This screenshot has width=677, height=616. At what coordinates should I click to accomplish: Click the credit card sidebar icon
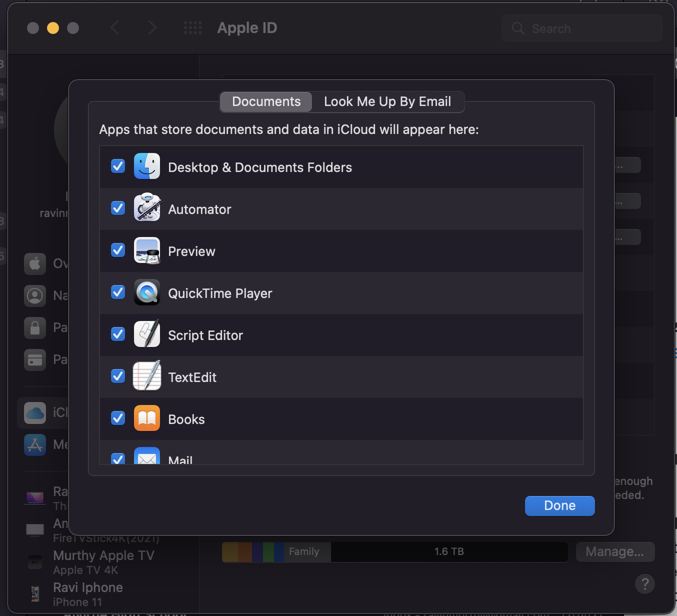click(x=35, y=359)
